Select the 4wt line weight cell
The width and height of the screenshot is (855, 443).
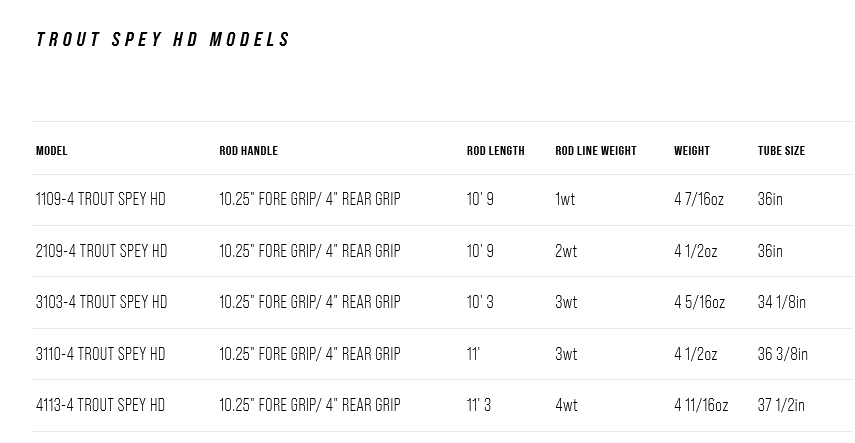566,405
